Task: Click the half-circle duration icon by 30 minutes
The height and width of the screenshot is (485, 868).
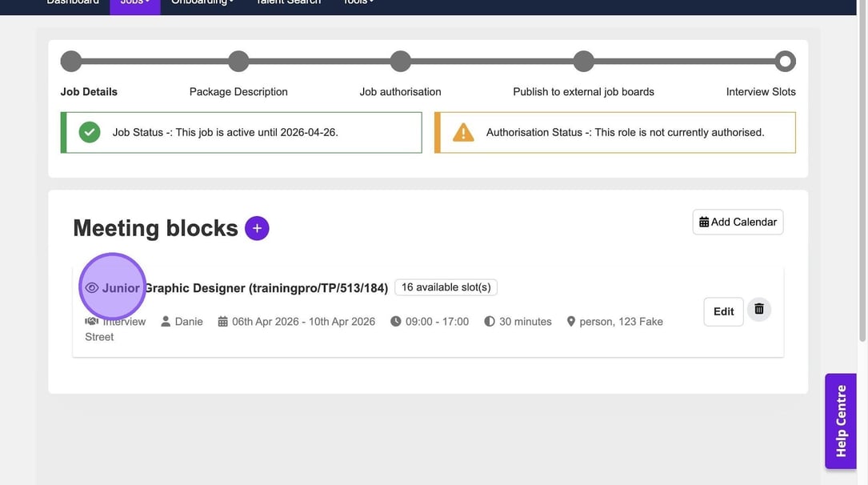Action: (490, 322)
